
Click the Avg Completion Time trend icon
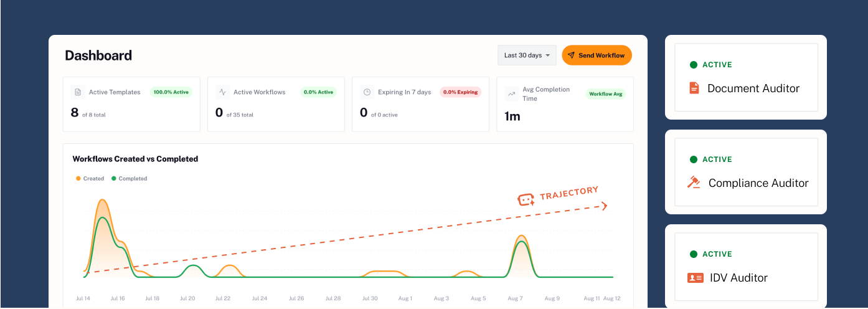(511, 94)
